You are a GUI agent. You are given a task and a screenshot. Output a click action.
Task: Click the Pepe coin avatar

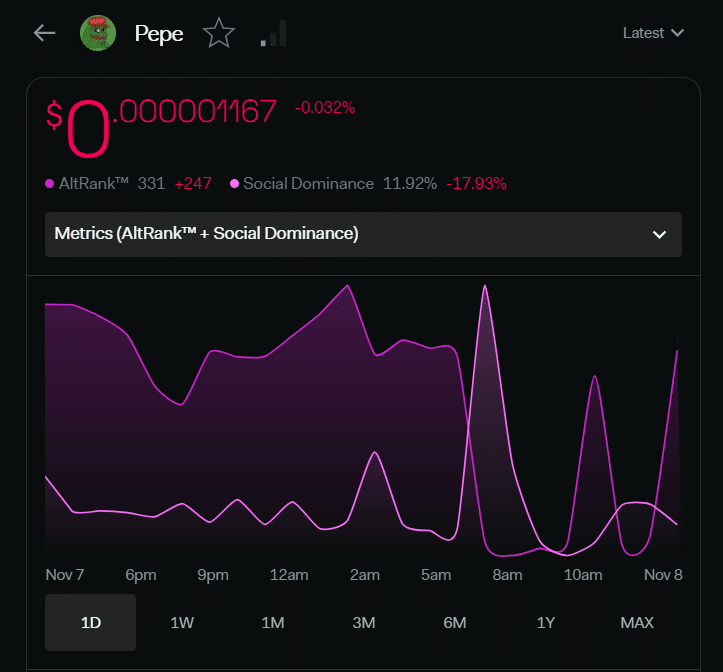click(x=98, y=33)
